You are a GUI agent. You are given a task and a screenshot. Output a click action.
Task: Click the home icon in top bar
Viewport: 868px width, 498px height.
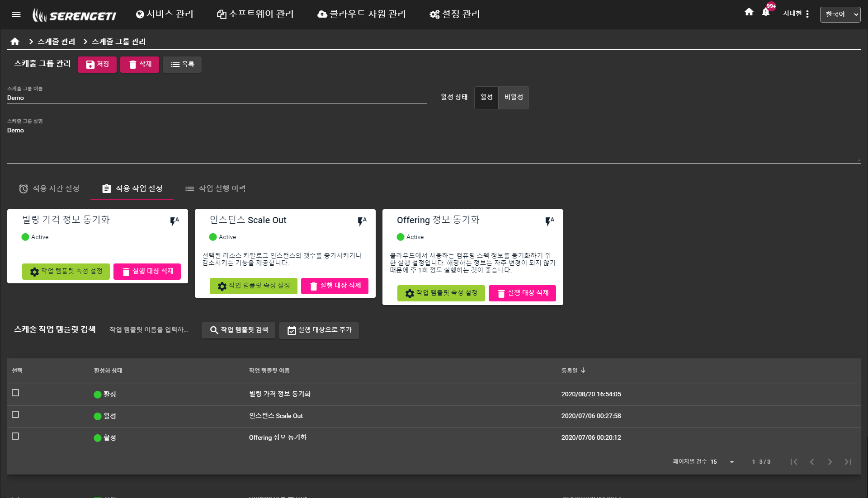click(749, 12)
